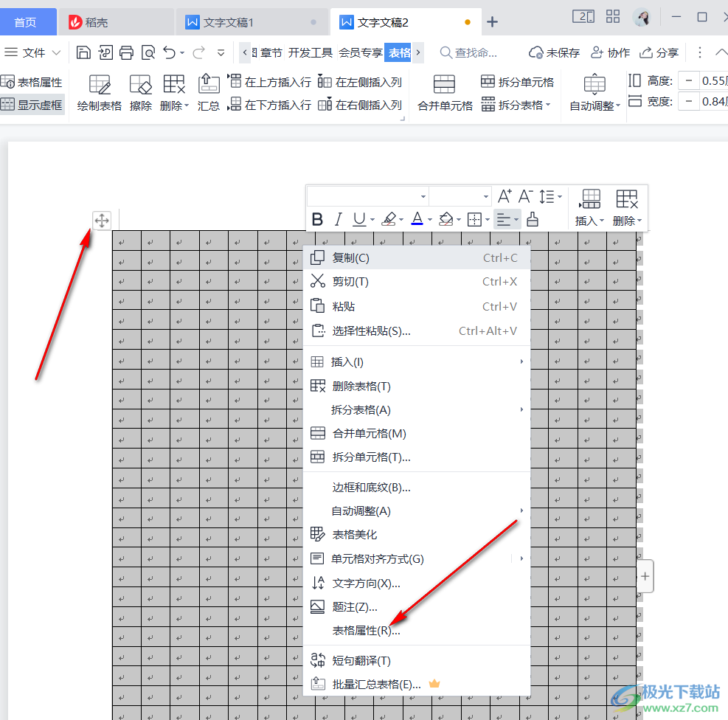The image size is (728, 720).
Task: Click increase font size A+ icon
Action: (505, 196)
